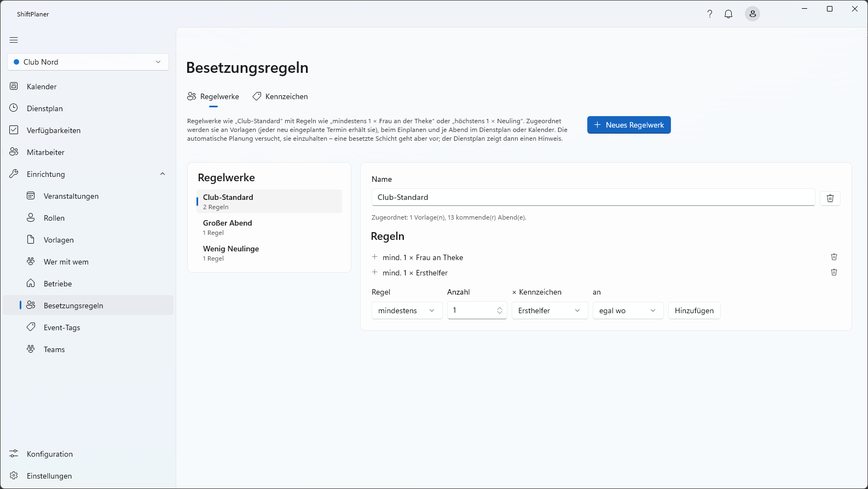Screen dimensions: 868x489
Task: Open Rollen in the sidebar
Action: tap(88, 218)
